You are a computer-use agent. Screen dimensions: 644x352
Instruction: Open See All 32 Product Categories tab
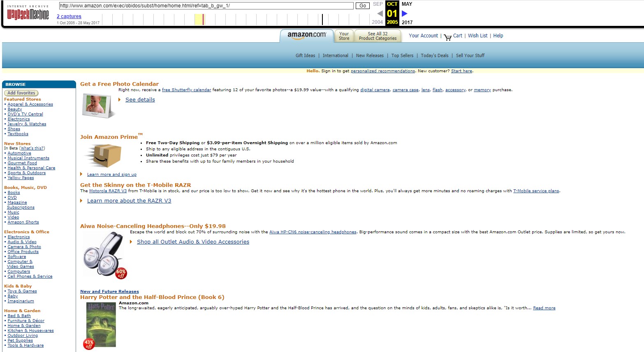tap(378, 36)
